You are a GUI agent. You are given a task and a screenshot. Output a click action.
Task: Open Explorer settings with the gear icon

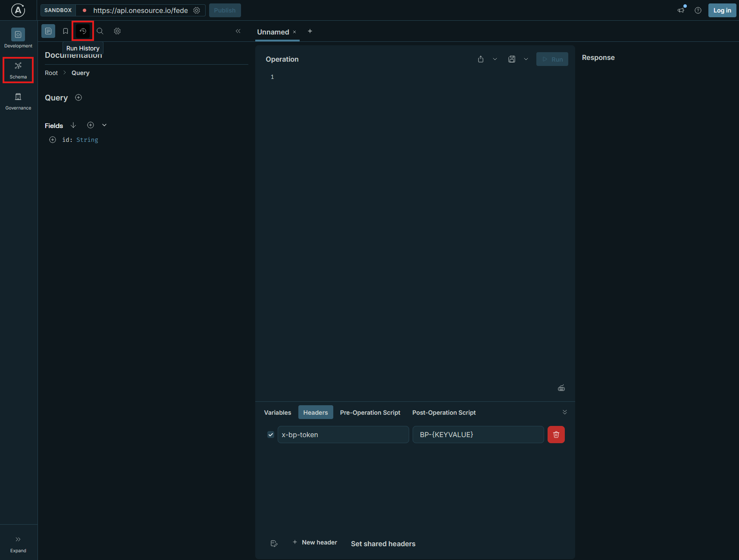click(117, 31)
